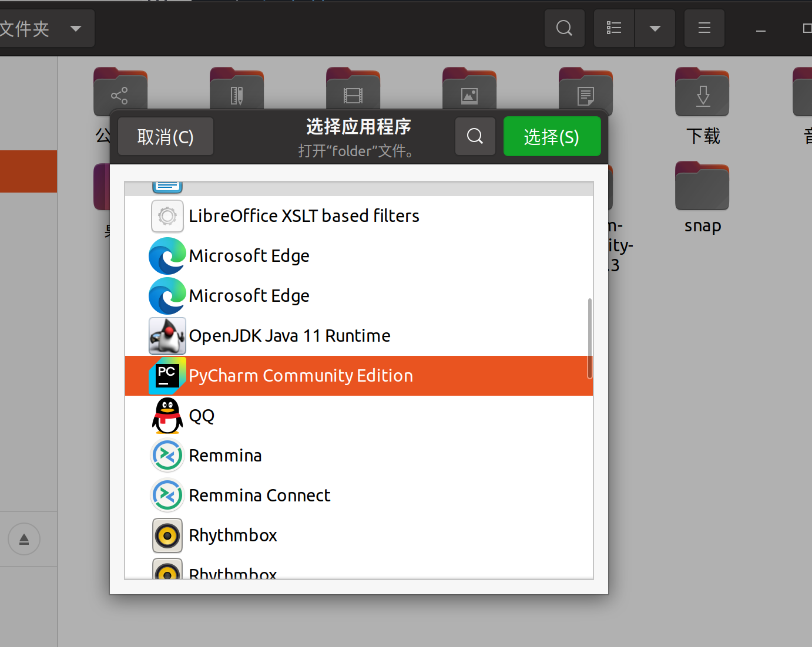The width and height of the screenshot is (812, 647).
Task: Open search in the file manager toolbar
Action: point(564,28)
